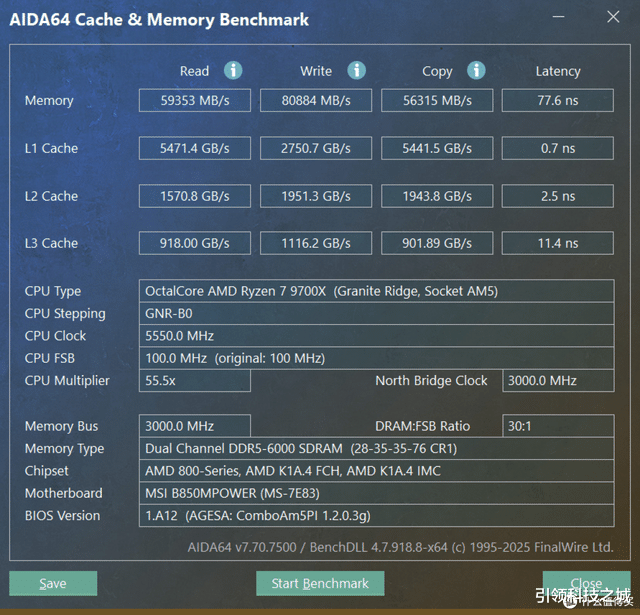Image resolution: width=640 pixels, height=615 pixels.
Task: Click L3 Cache copy 901.89 GB/s
Action: (437, 243)
